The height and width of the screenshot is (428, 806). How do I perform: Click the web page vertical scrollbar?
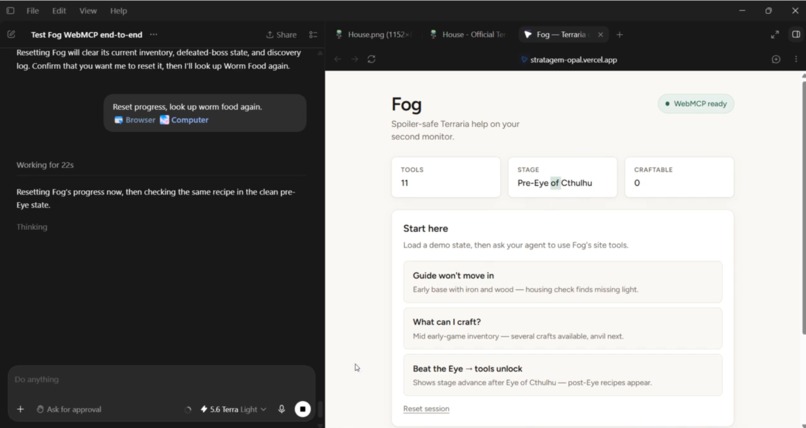[x=803, y=206]
